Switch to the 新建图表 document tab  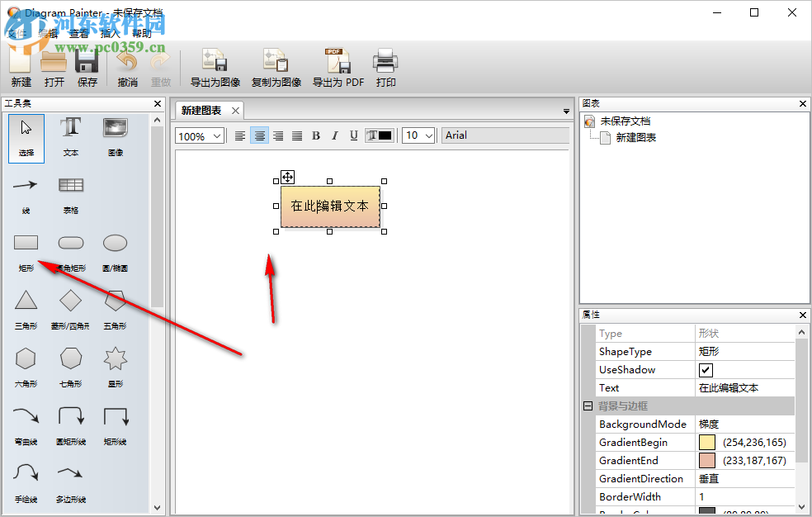coord(202,110)
